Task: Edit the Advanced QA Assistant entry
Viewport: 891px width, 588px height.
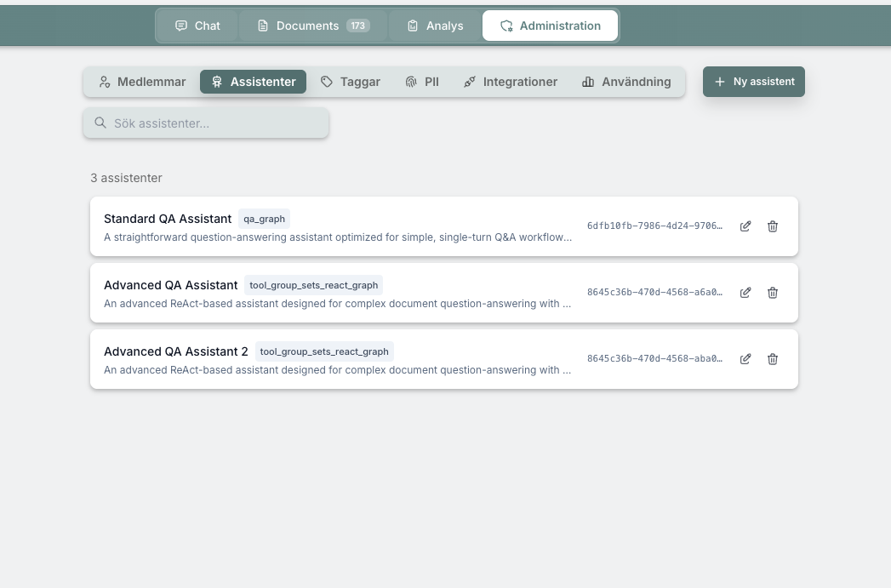Action: coord(745,293)
